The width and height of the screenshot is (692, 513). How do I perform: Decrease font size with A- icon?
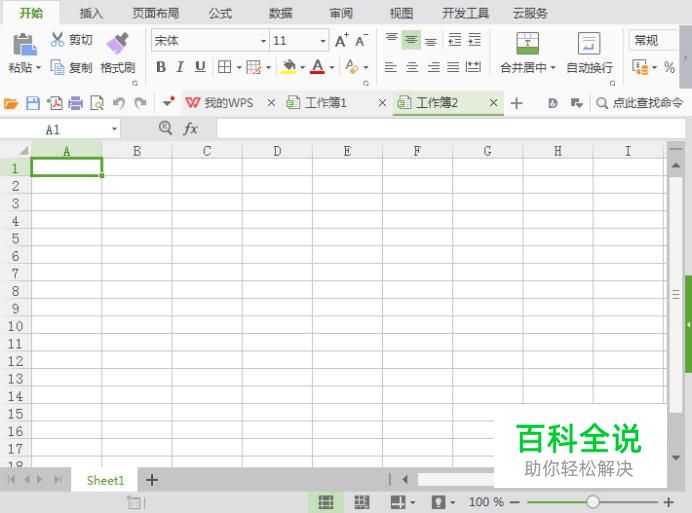point(361,41)
